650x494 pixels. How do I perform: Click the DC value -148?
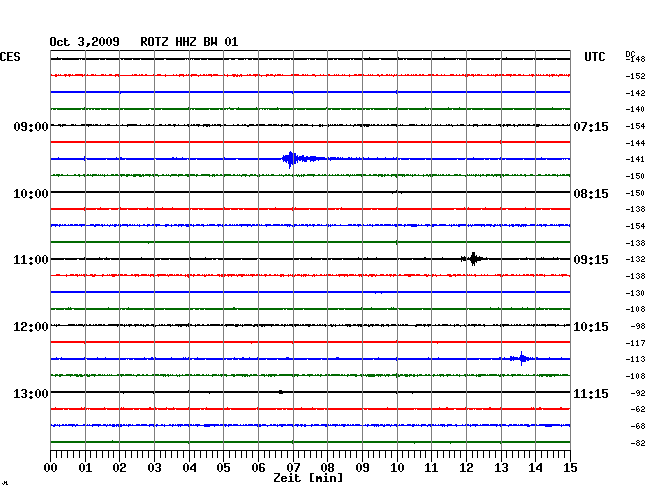636,59
